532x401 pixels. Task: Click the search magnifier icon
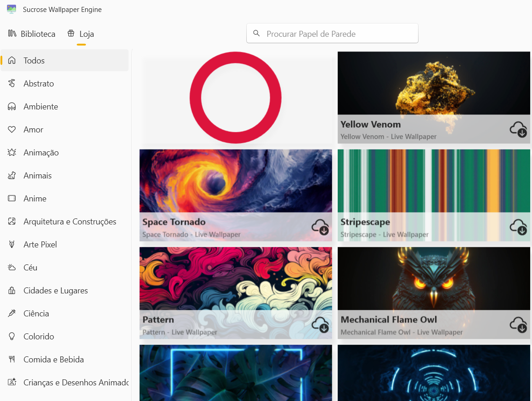point(256,33)
